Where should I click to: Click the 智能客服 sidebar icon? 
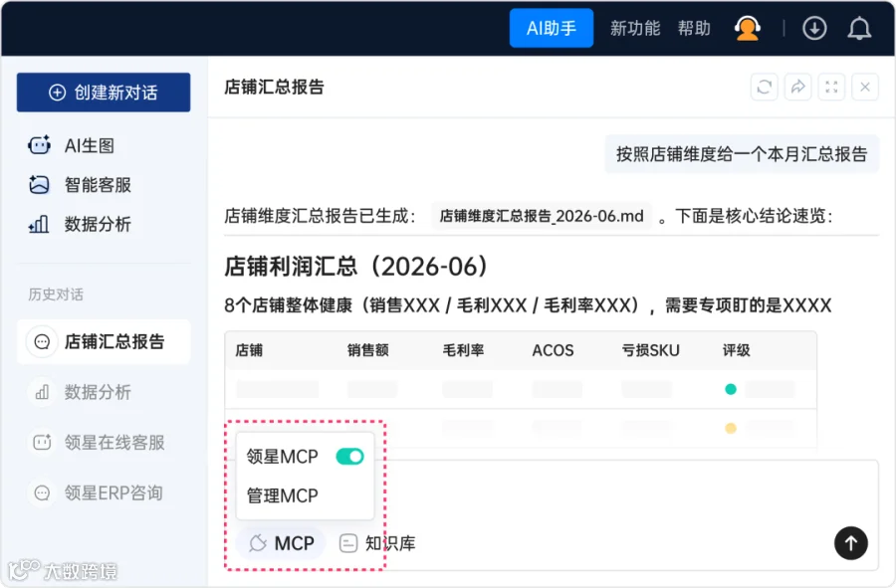[39, 185]
